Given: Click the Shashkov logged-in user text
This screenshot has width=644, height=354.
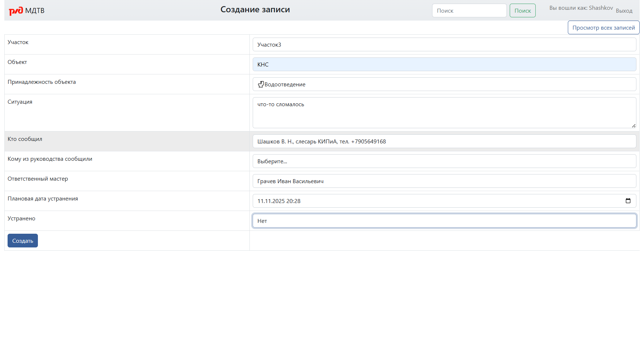Looking at the screenshot, I should pos(601,8).
